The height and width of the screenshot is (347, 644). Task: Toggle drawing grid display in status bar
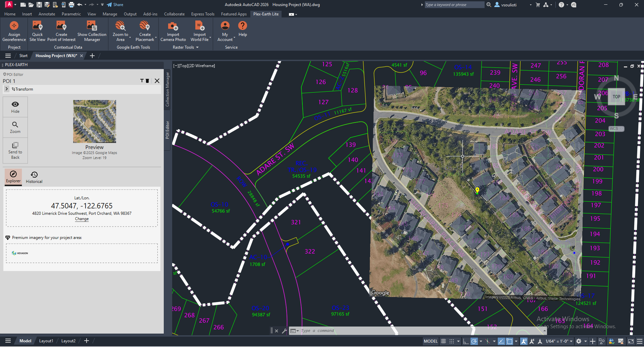click(x=444, y=341)
